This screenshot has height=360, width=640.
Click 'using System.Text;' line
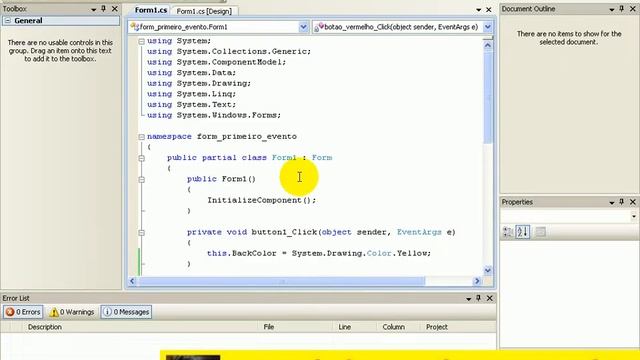(x=191, y=104)
